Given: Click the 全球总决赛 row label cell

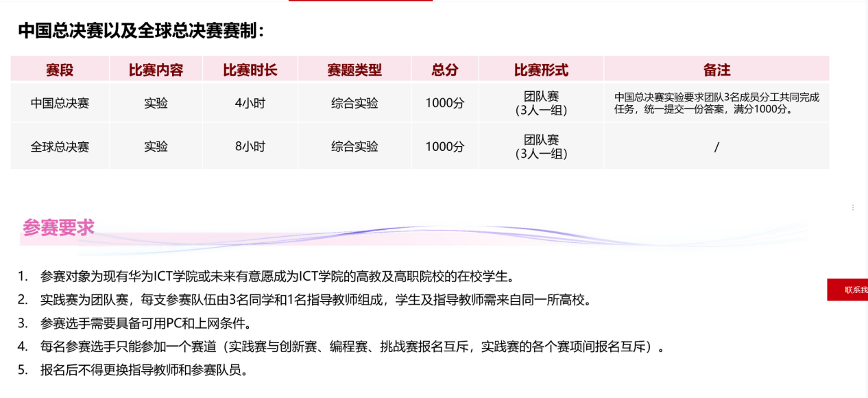Looking at the screenshot, I should 60,146.
